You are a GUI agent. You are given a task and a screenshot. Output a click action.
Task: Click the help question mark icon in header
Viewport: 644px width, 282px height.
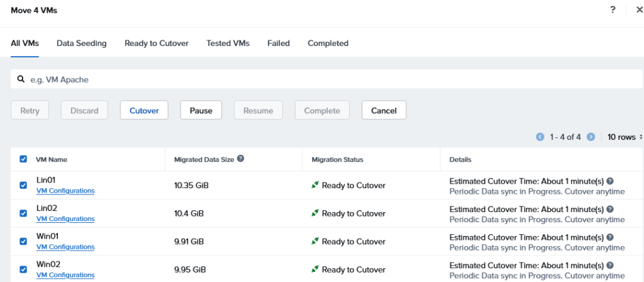[x=613, y=10]
